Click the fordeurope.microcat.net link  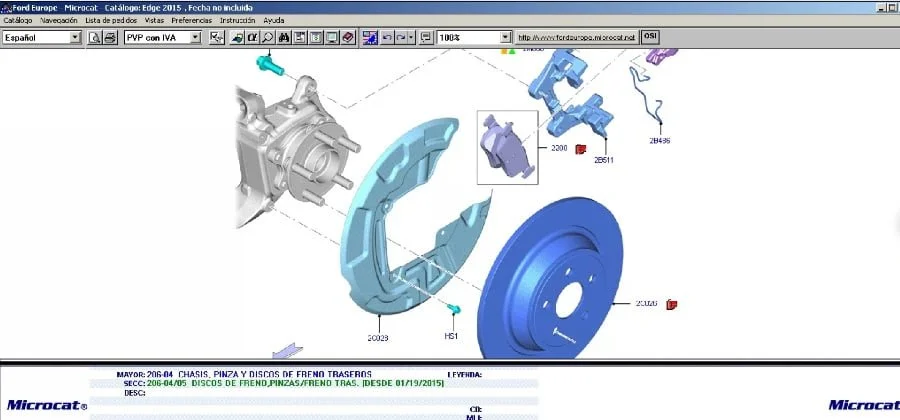[x=577, y=37]
